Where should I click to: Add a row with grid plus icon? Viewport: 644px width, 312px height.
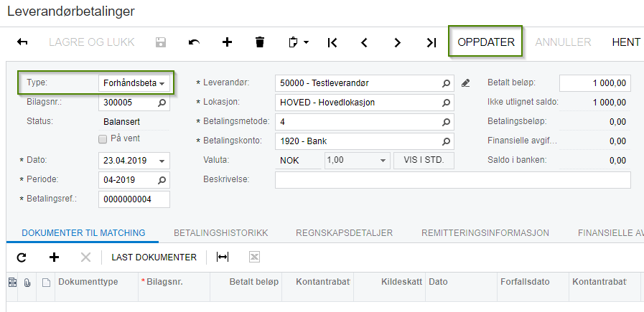[x=54, y=257]
